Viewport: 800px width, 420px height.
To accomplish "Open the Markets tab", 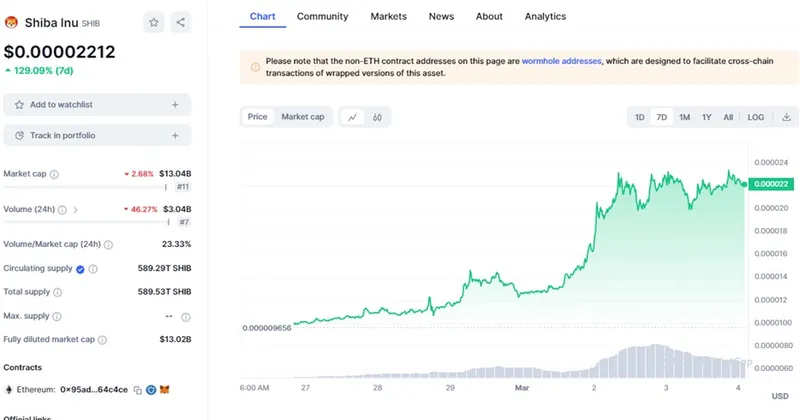I will (x=388, y=16).
